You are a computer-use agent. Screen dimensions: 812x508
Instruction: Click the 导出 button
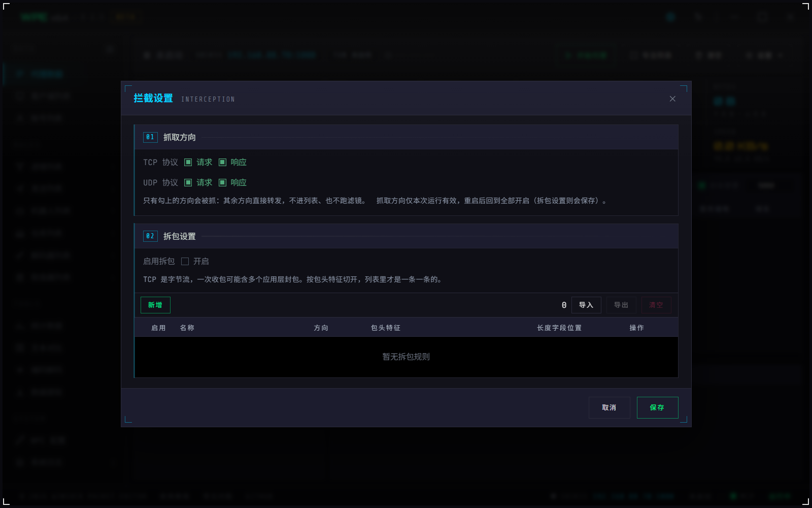tap(621, 305)
